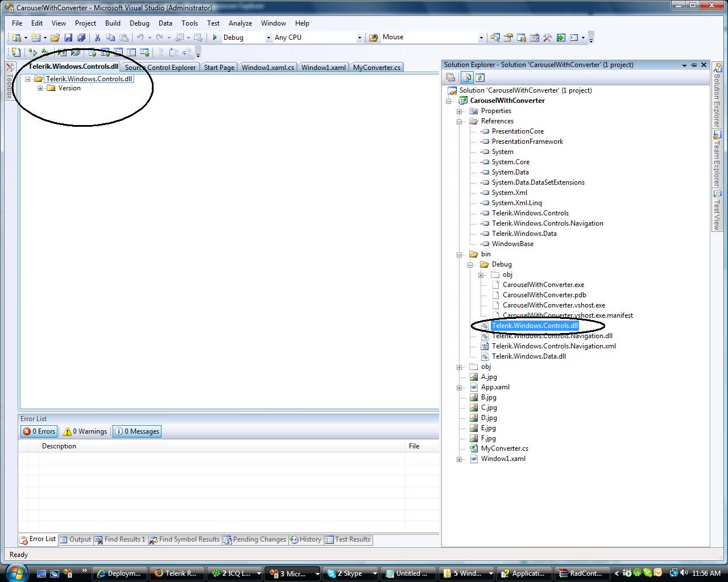Open the Toolbox hammer-and-wrench icon

point(548,38)
